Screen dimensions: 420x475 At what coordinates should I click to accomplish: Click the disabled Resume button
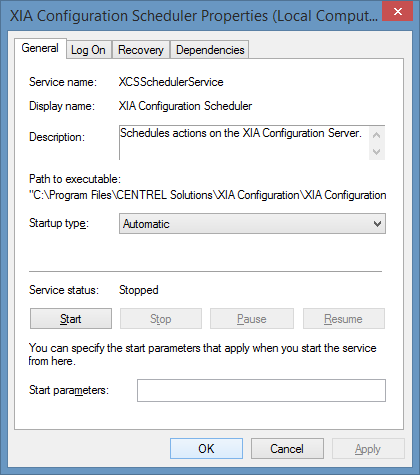pyautogui.click(x=343, y=319)
